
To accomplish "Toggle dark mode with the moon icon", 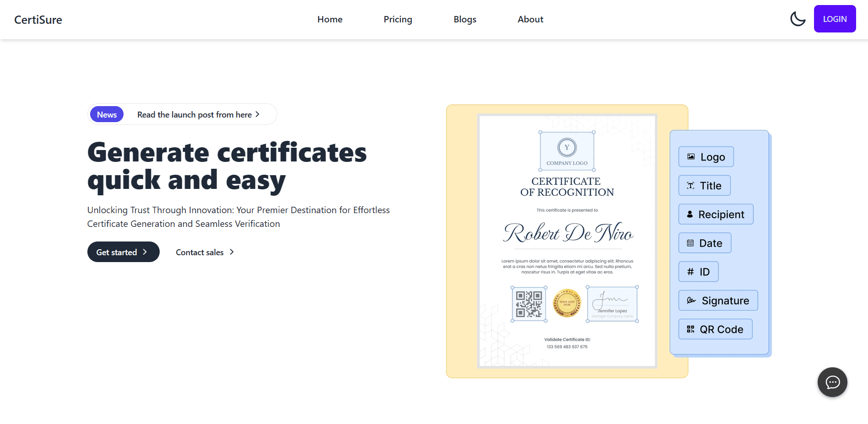I will pyautogui.click(x=797, y=19).
